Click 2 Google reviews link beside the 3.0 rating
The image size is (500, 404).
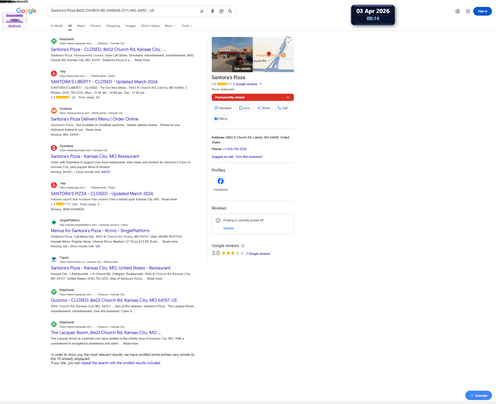click(258, 254)
